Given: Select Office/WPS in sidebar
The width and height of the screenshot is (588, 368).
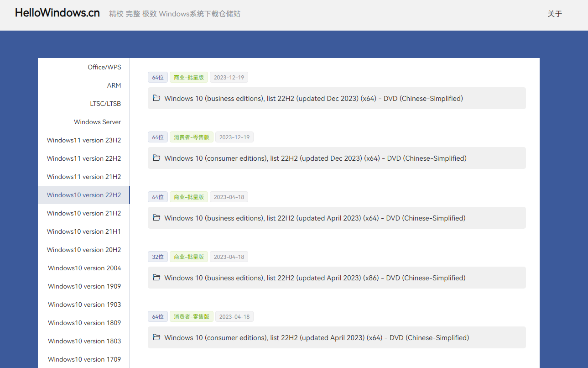Looking at the screenshot, I should [x=84, y=67].
